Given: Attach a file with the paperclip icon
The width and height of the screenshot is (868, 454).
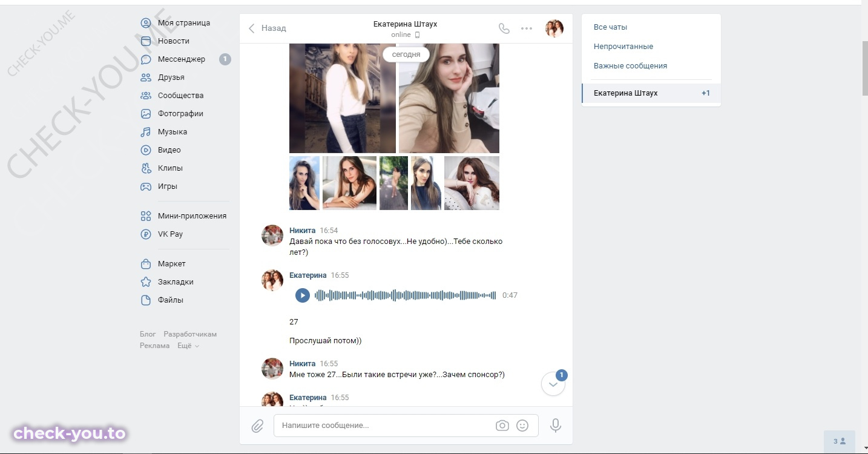Looking at the screenshot, I should click(x=257, y=426).
